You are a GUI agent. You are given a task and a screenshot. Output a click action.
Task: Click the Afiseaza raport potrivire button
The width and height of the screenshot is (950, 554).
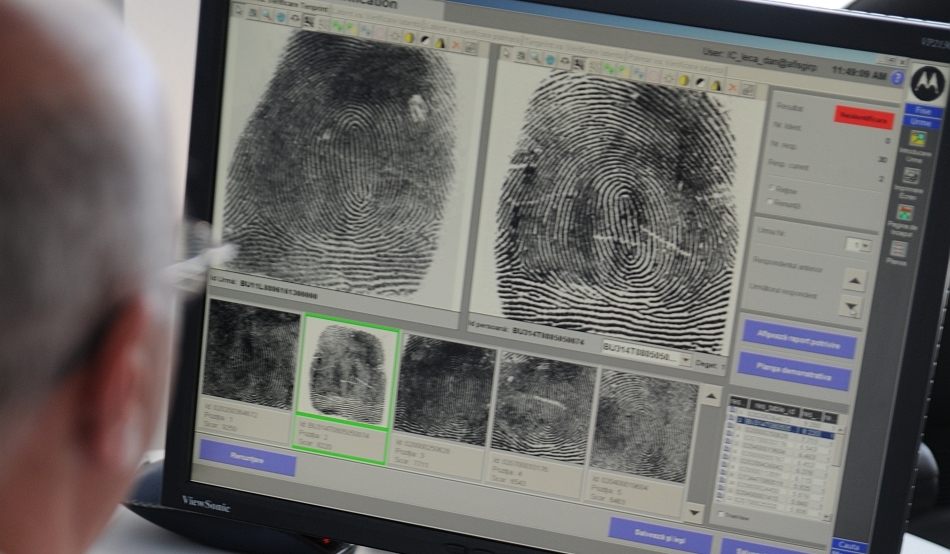tap(798, 339)
